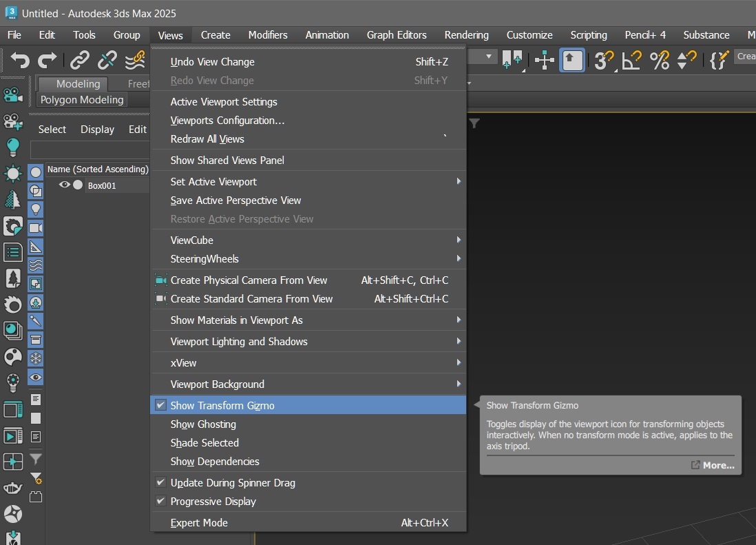
Task: Toggle the Percent Snap icon
Action: [x=659, y=61]
